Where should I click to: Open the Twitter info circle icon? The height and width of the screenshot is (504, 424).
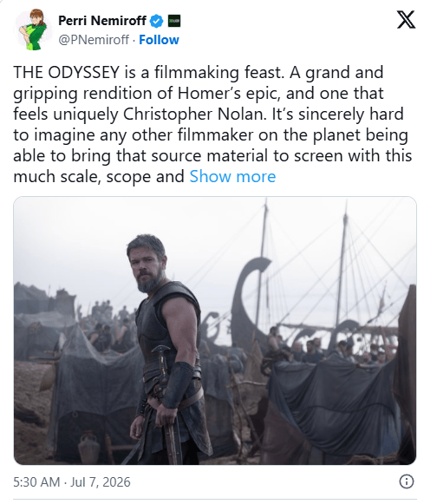(407, 481)
